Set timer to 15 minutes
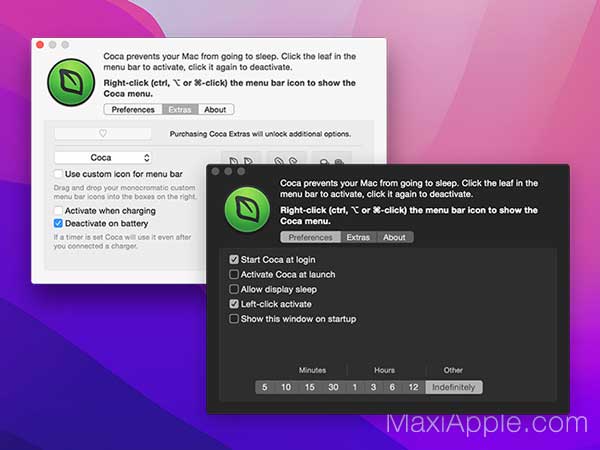 point(310,387)
